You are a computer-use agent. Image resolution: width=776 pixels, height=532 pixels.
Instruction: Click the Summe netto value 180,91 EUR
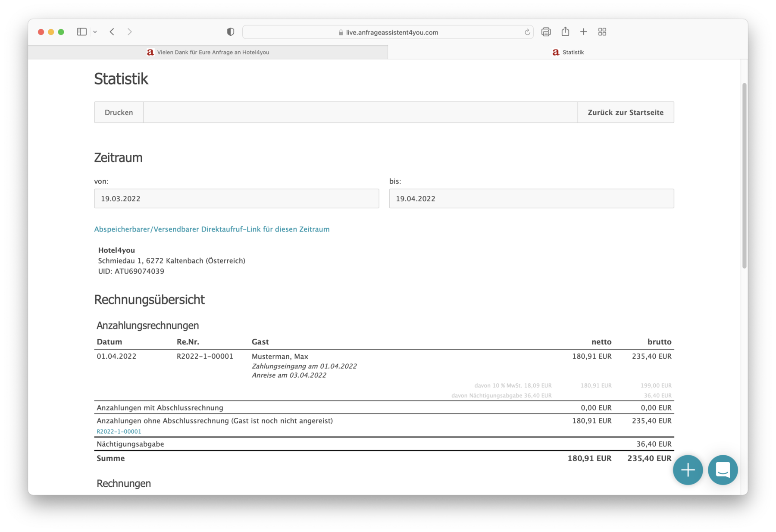tap(589, 458)
